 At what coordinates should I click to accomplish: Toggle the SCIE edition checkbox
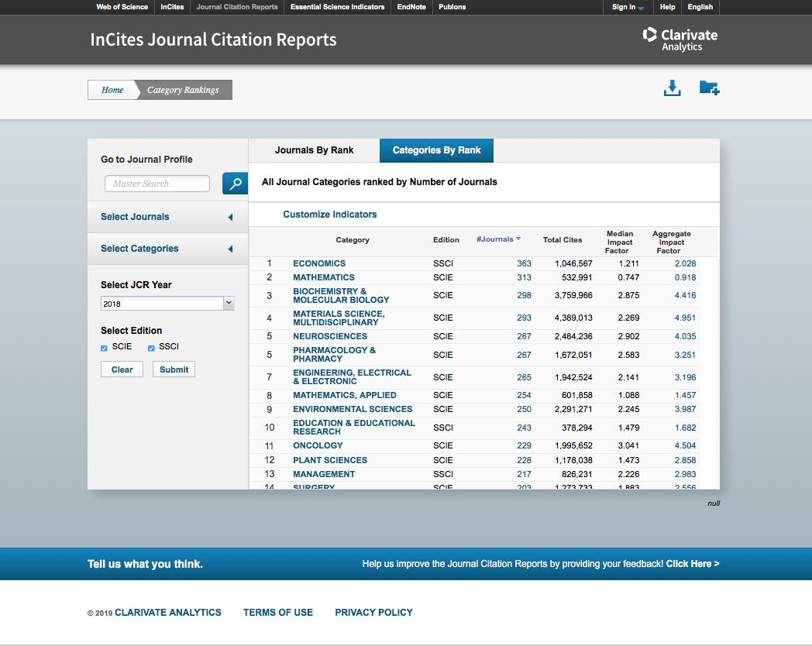[104, 348]
